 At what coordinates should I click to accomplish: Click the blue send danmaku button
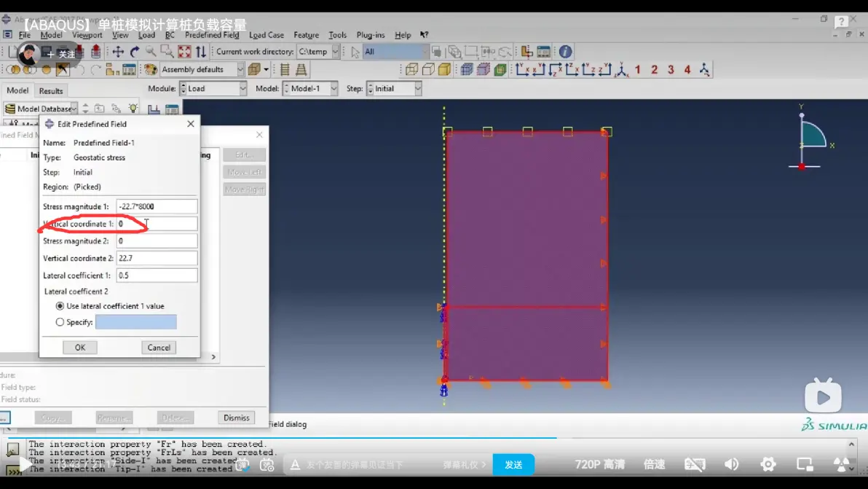tap(513, 465)
